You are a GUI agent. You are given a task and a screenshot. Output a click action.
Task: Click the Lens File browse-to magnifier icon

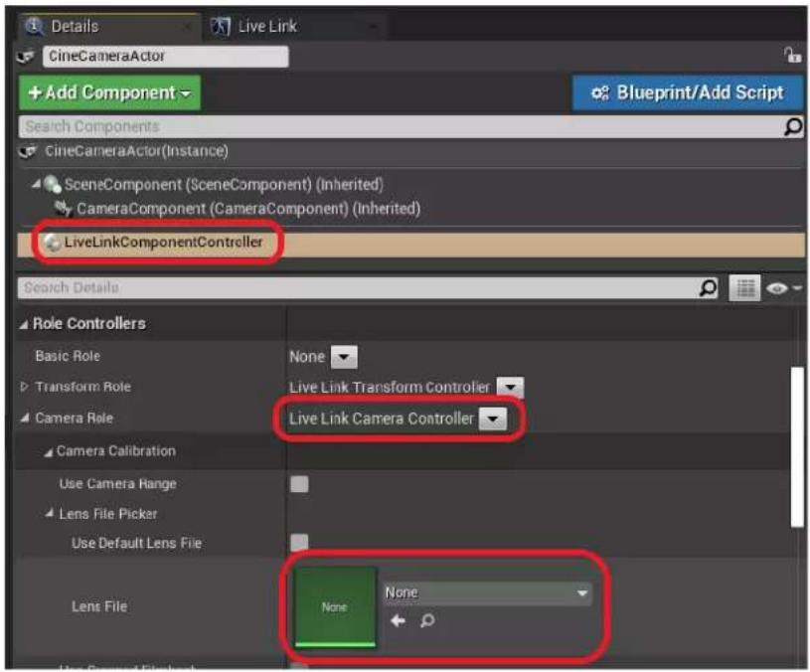tap(427, 620)
